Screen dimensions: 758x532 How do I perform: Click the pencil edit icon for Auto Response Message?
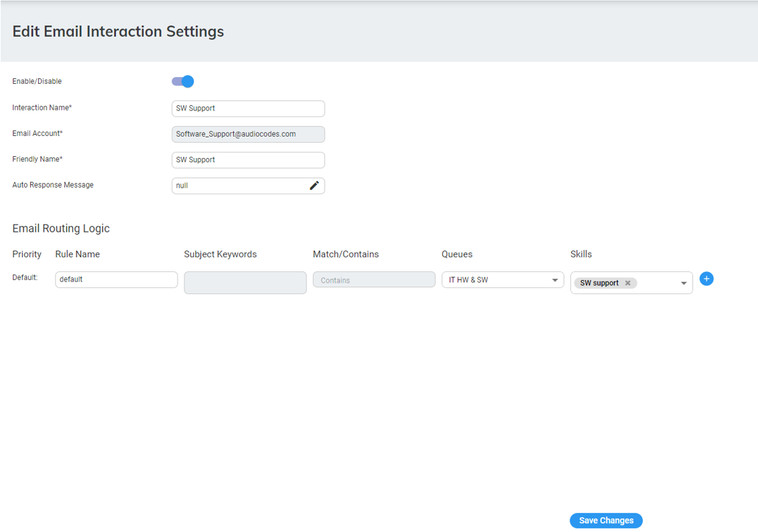click(x=314, y=186)
